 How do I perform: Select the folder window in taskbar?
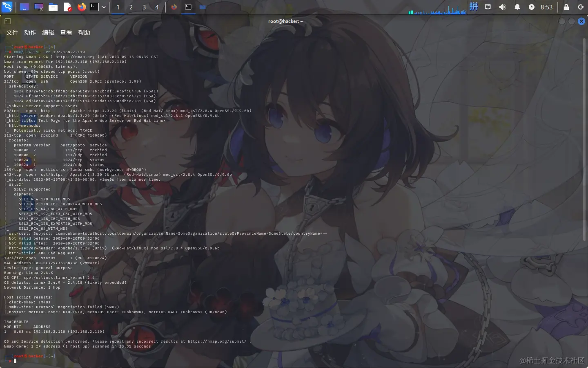pyautogui.click(x=203, y=7)
